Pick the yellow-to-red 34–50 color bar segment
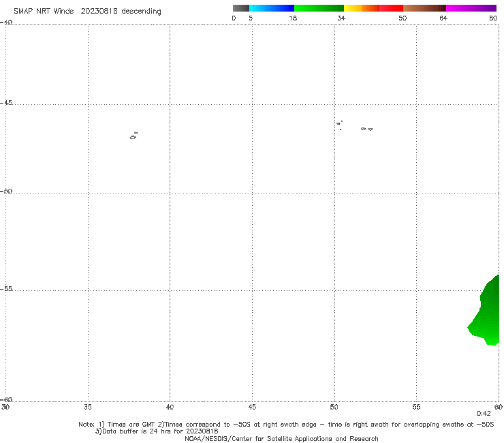This screenshot has height=443, width=504. coord(373,8)
